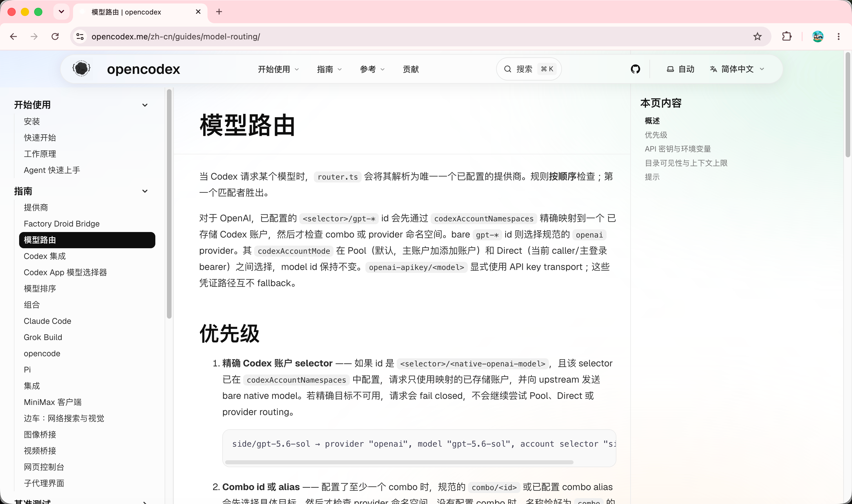The height and width of the screenshot is (504, 852).
Task: Select the active 模型路由 sidebar item
Action: 87,240
